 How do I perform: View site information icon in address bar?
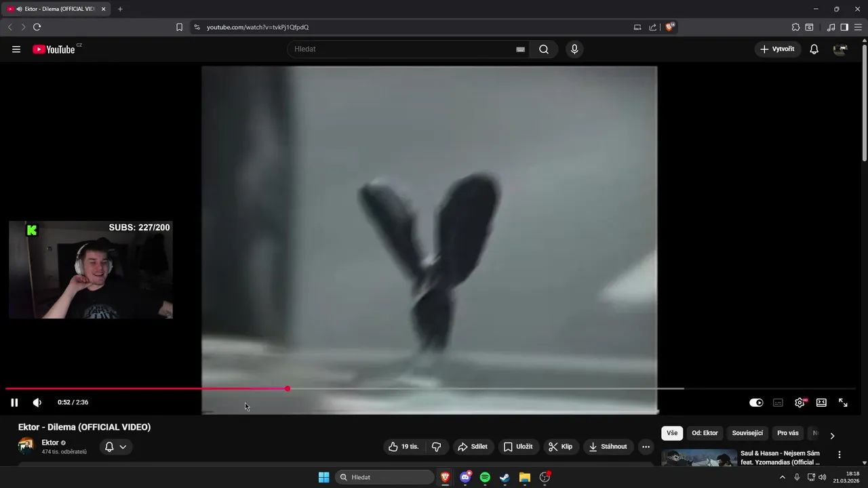click(x=197, y=27)
